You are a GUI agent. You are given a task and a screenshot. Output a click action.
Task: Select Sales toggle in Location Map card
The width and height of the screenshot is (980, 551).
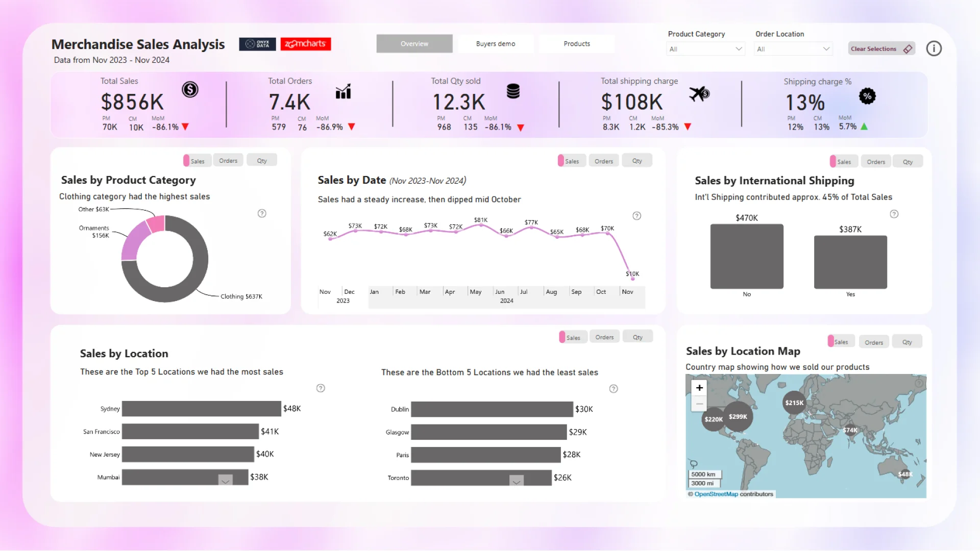841,341
